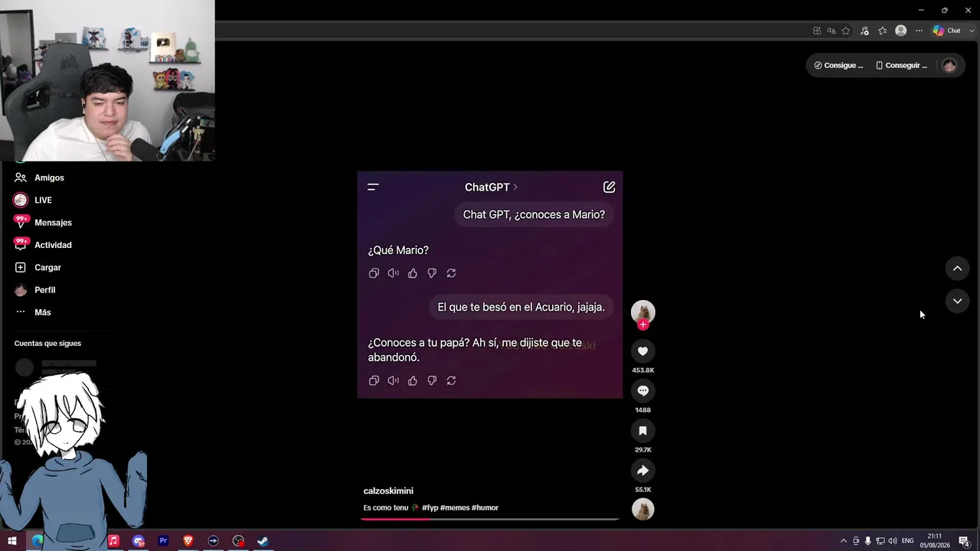Skip to the next video with the down chevron
980x551 pixels.
click(957, 301)
